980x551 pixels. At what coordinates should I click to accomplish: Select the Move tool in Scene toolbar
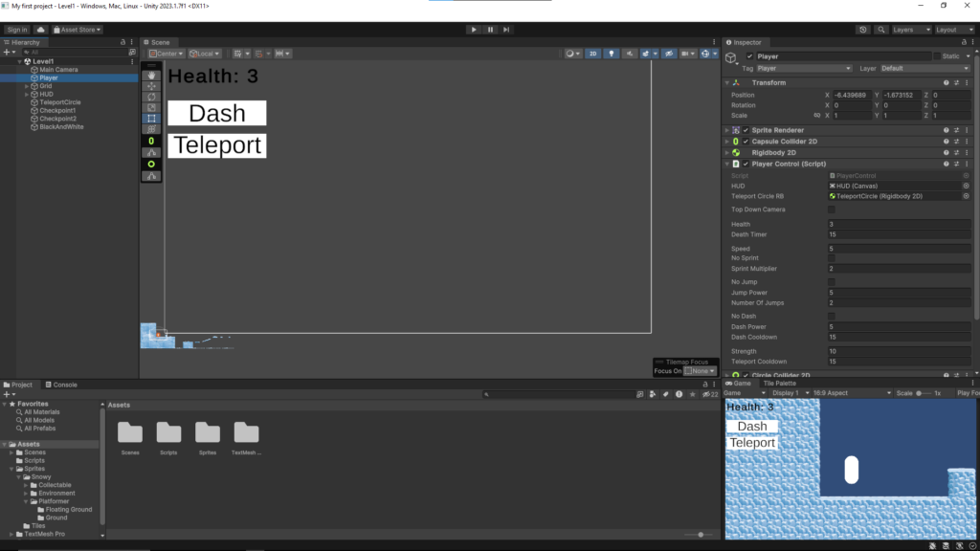[x=153, y=86]
